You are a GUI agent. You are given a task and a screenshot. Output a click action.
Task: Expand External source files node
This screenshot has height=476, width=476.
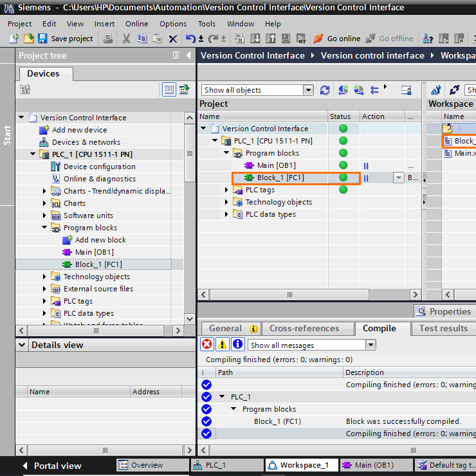(x=44, y=289)
